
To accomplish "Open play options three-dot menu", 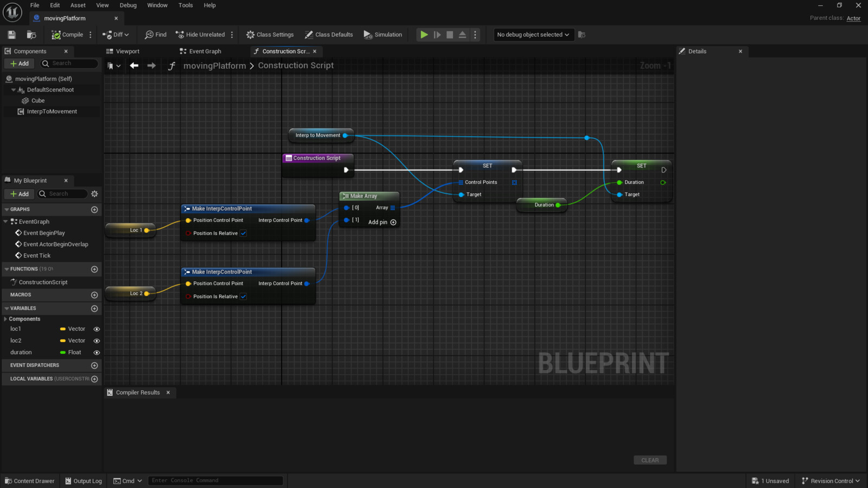I will pyautogui.click(x=475, y=35).
